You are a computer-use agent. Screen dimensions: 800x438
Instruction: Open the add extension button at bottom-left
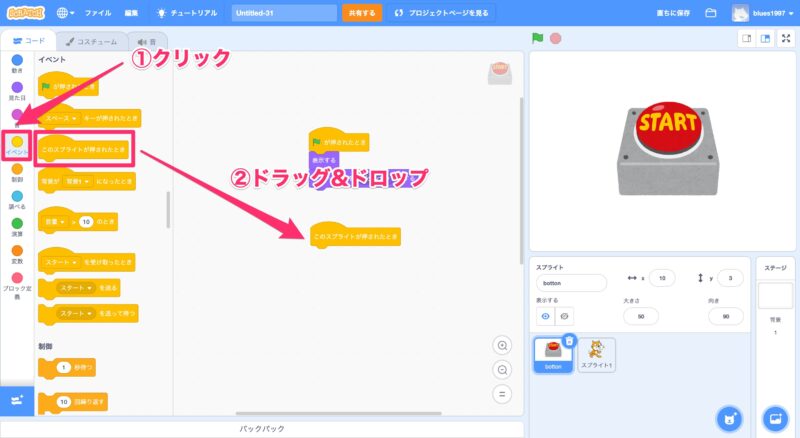[x=17, y=399]
